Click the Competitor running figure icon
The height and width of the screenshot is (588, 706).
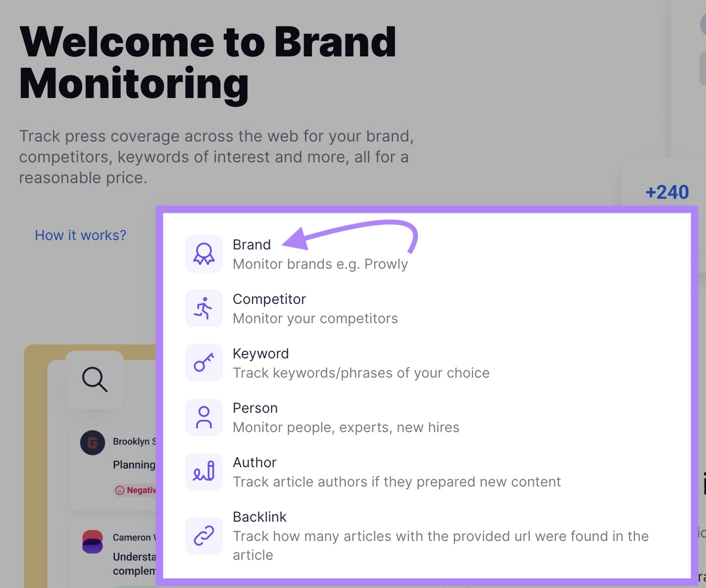(x=204, y=308)
